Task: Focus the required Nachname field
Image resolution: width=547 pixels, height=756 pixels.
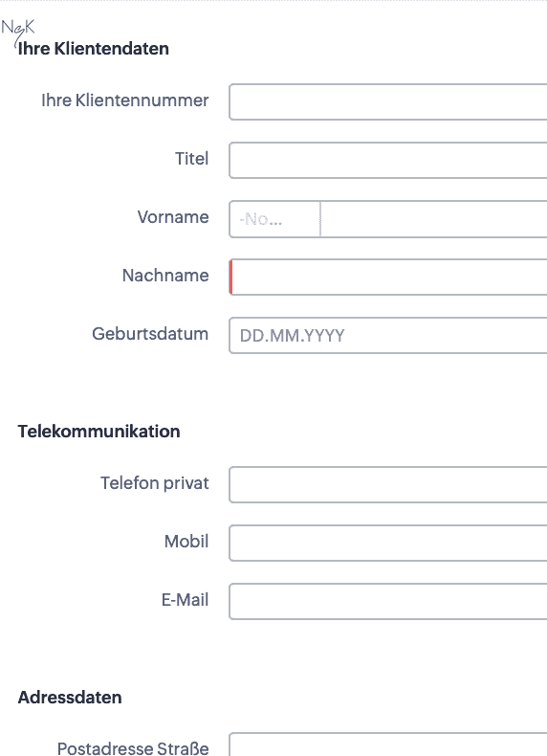Action: (x=388, y=277)
